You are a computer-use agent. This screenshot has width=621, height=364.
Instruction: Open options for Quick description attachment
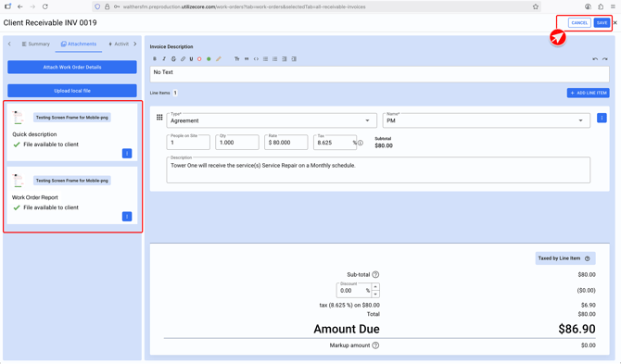click(x=127, y=153)
